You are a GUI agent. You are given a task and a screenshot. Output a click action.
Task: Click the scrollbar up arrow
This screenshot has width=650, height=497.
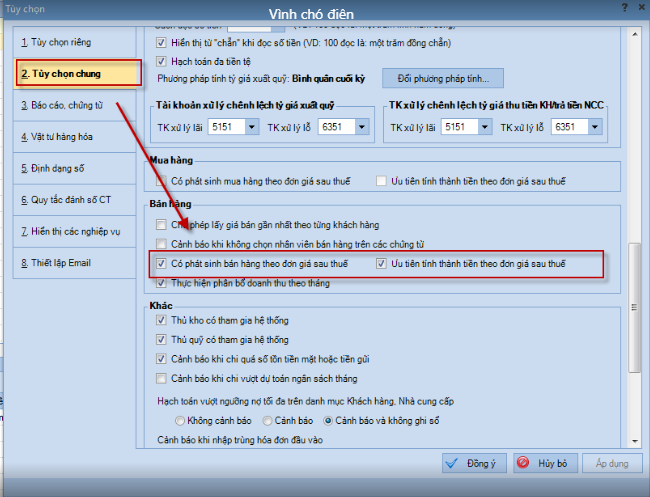coord(635,34)
